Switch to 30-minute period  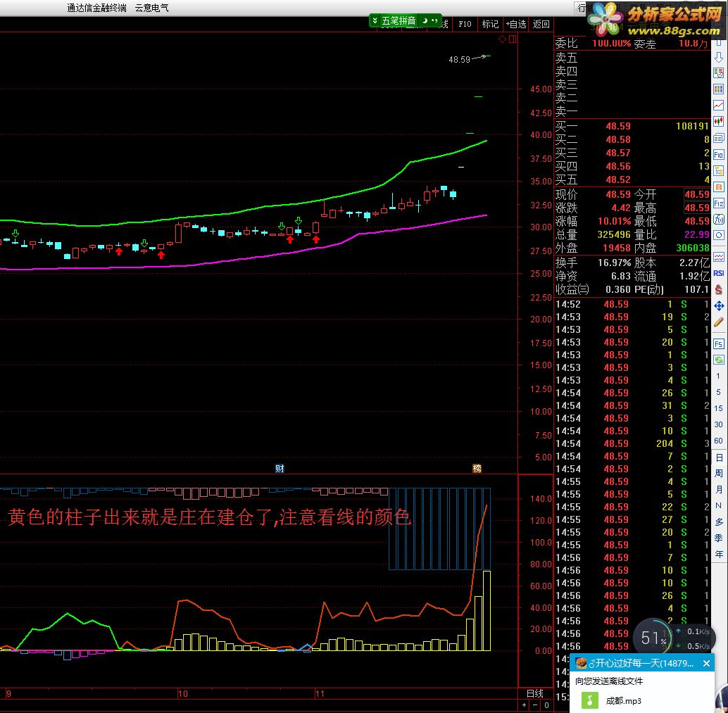719,424
